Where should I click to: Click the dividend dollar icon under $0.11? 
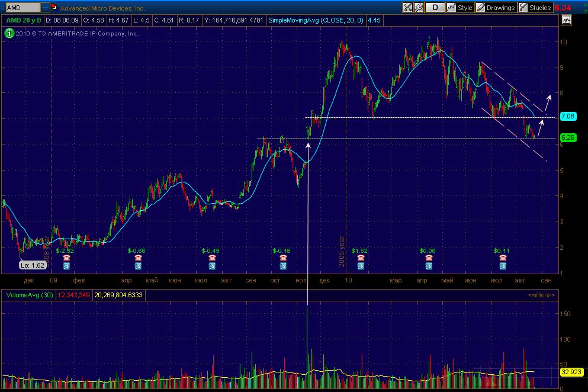[x=503, y=266]
